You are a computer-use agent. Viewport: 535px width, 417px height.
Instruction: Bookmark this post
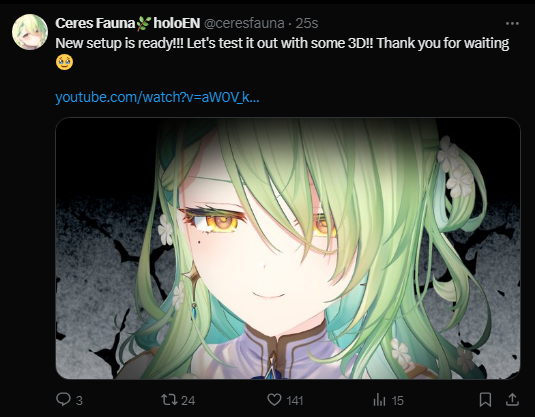(485, 400)
